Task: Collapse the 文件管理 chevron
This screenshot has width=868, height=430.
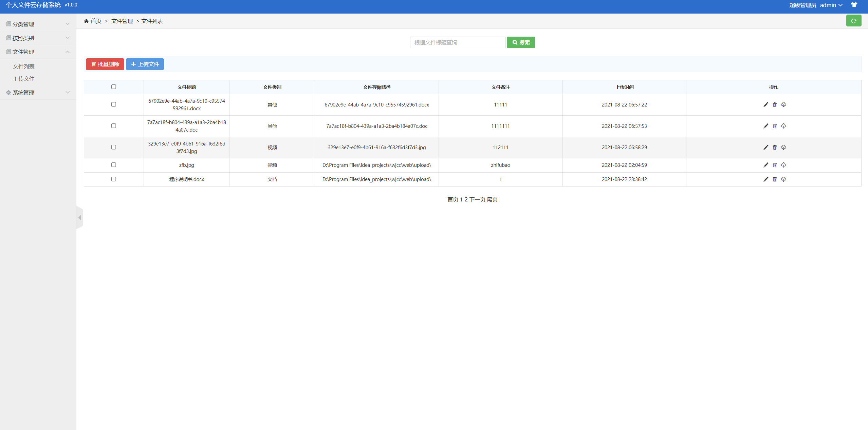Action: 68,52
